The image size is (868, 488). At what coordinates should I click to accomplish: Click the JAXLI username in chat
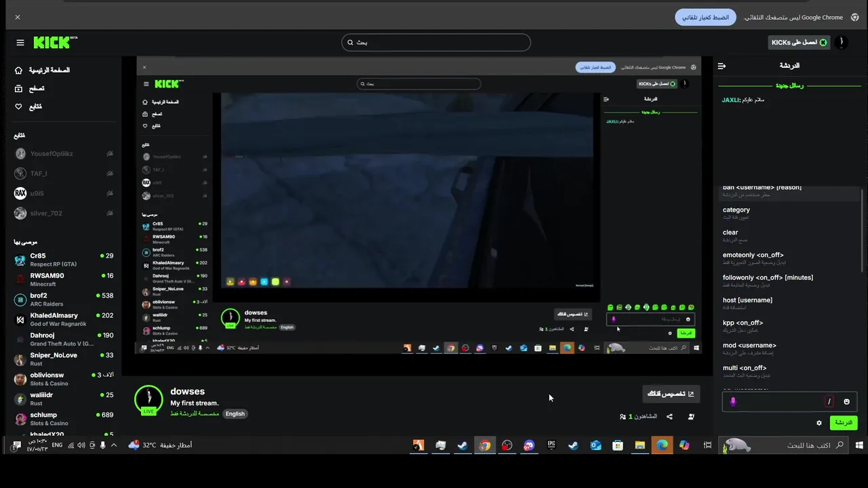coord(730,100)
